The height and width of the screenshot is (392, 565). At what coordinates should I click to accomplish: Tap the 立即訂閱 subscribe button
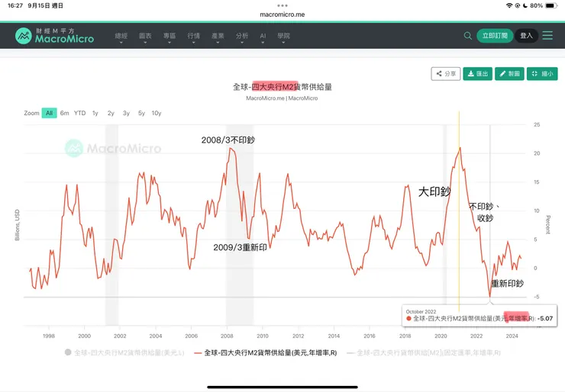pos(495,36)
